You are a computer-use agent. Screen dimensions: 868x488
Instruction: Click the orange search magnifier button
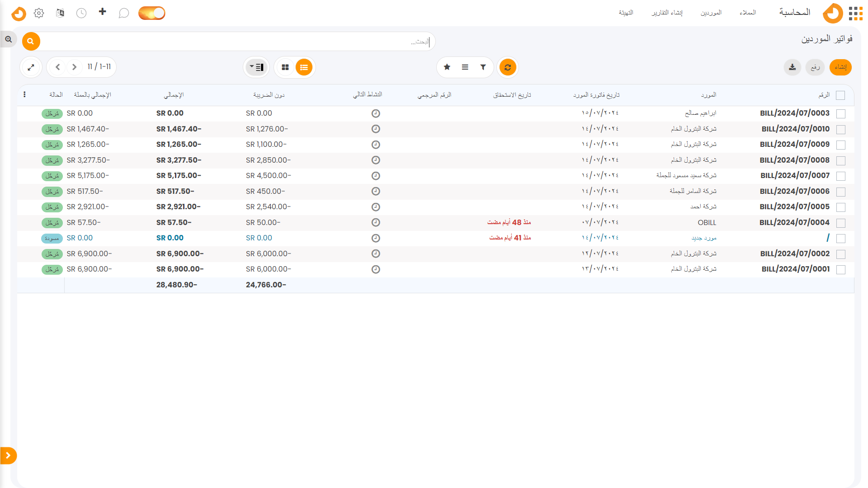(x=31, y=42)
